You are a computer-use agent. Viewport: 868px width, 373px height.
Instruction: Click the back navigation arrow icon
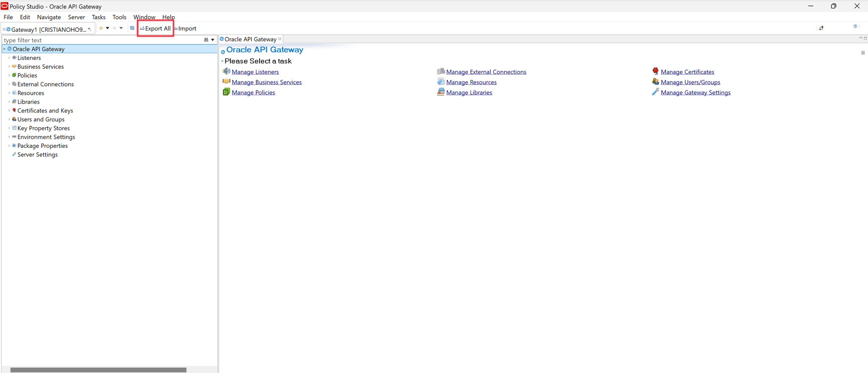coord(101,28)
